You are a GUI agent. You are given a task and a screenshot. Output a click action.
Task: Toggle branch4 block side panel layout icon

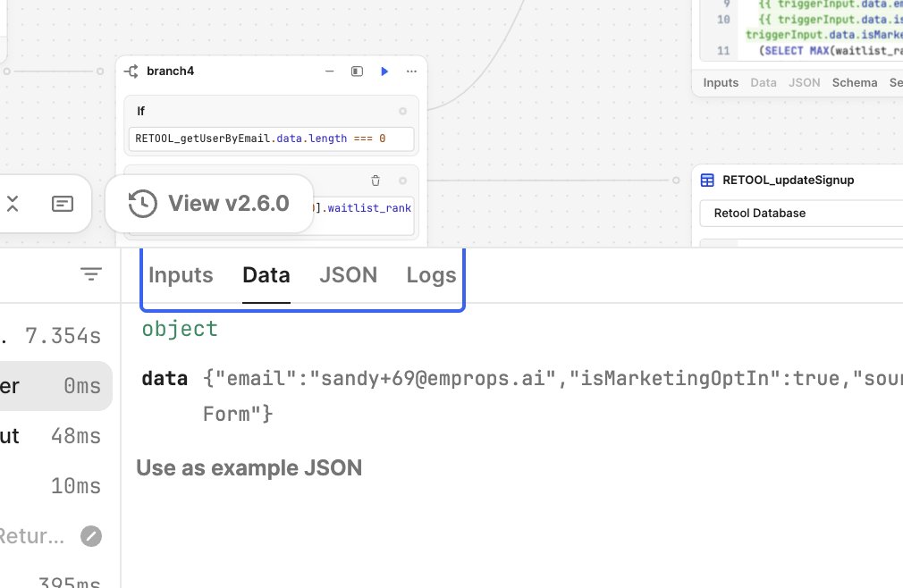coord(357,71)
